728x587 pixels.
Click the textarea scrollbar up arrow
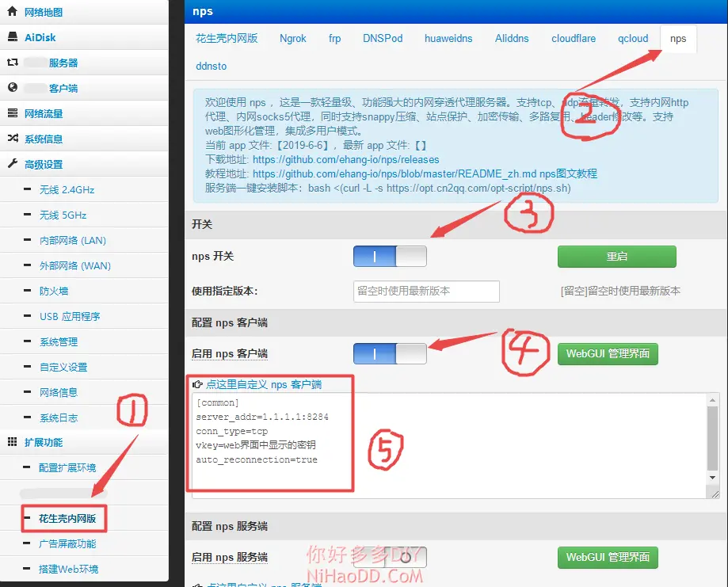713,400
